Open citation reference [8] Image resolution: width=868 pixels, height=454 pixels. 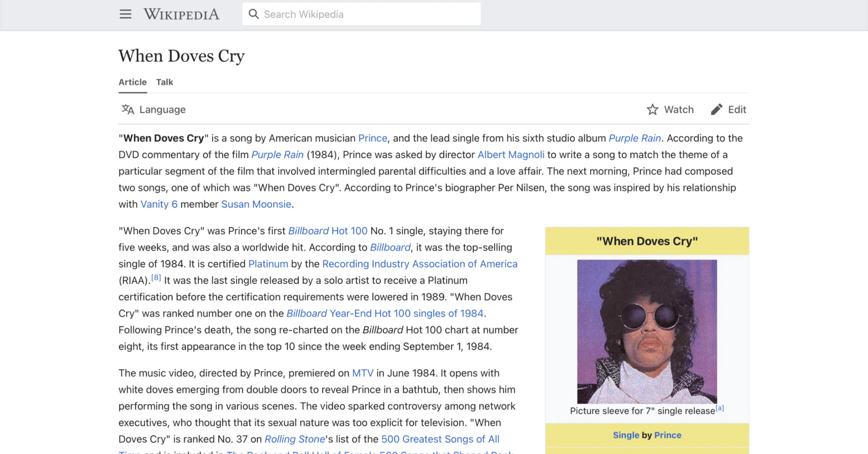pyautogui.click(x=156, y=277)
